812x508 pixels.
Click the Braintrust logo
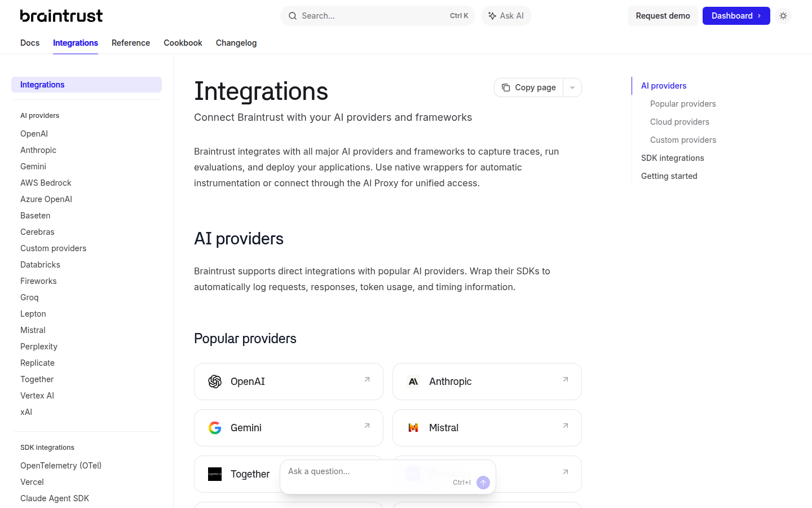click(x=61, y=16)
